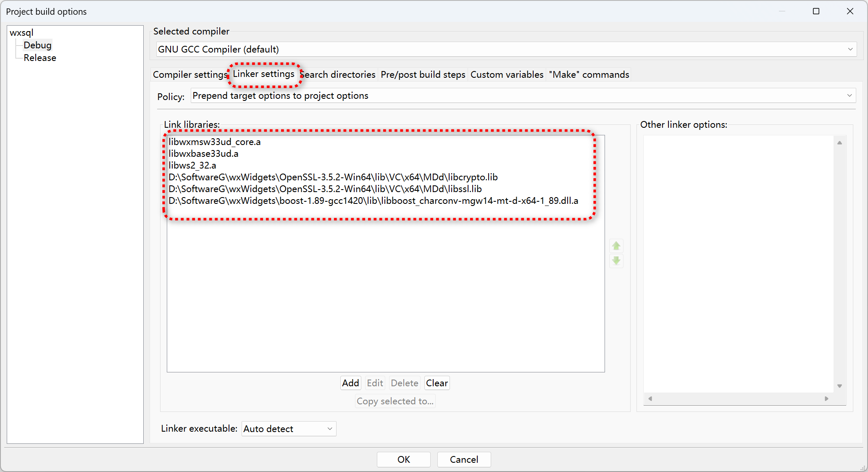Switch to Compiler settings tab

pos(189,74)
